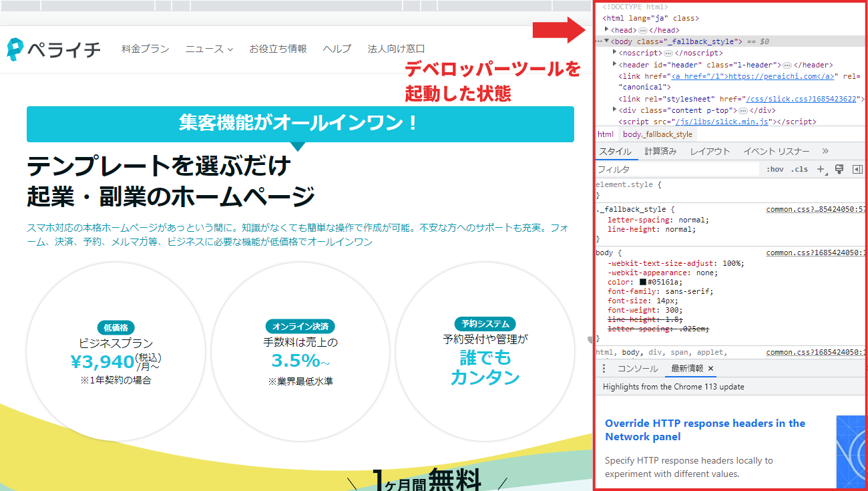The width and height of the screenshot is (868, 491).
Task: Show more style tabs with the » chevron
Action: point(825,151)
